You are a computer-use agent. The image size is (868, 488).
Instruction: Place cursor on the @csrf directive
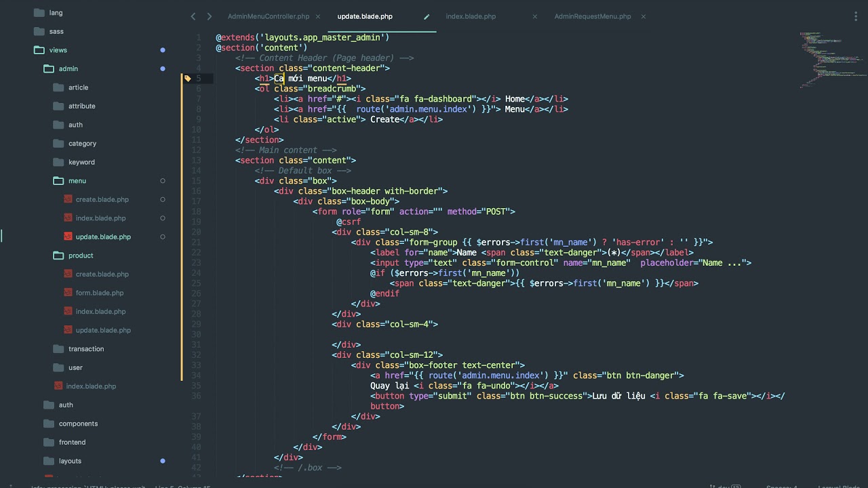pos(349,222)
